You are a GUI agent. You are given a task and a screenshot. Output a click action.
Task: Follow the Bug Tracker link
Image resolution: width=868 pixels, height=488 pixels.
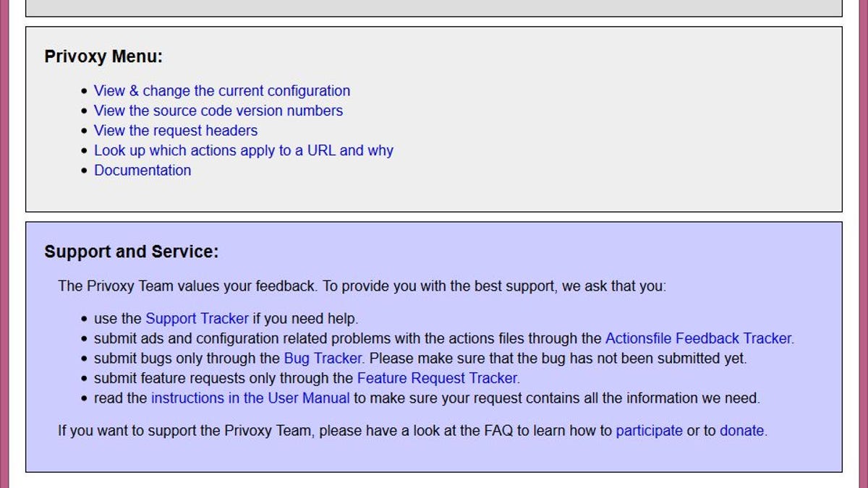tap(323, 358)
